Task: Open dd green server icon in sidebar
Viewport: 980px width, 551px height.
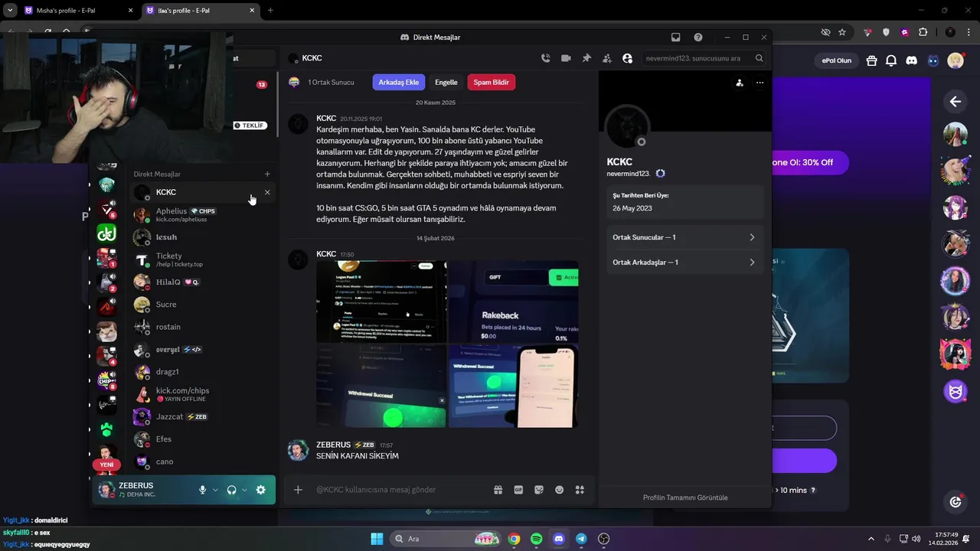Action: coord(106,233)
